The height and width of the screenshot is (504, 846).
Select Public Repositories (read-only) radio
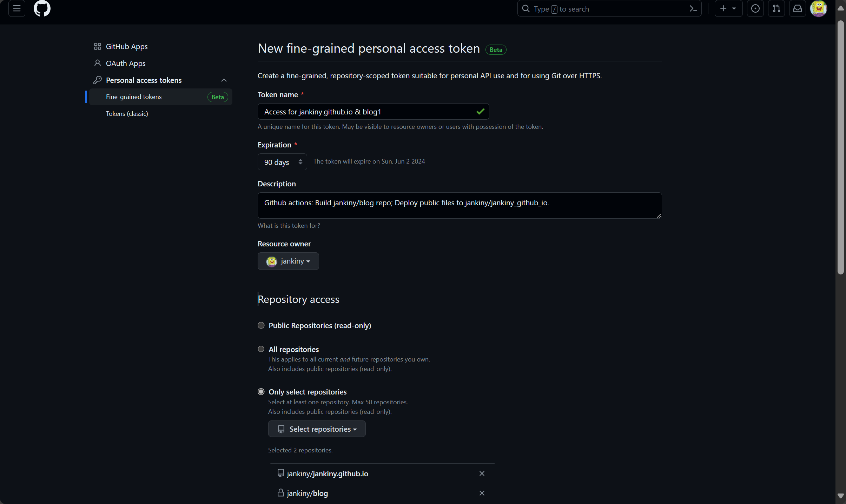(261, 325)
